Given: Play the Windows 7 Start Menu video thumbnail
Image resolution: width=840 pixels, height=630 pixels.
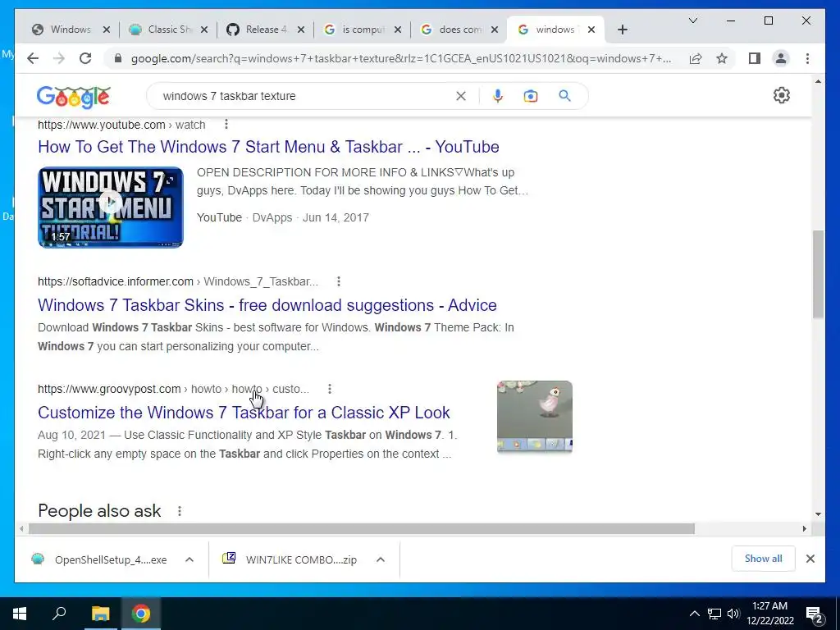Looking at the screenshot, I should (x=111, y=208).
